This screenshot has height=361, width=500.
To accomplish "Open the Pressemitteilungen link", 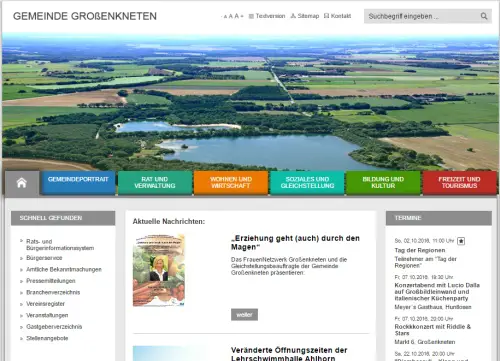I will tap(51, 281).
